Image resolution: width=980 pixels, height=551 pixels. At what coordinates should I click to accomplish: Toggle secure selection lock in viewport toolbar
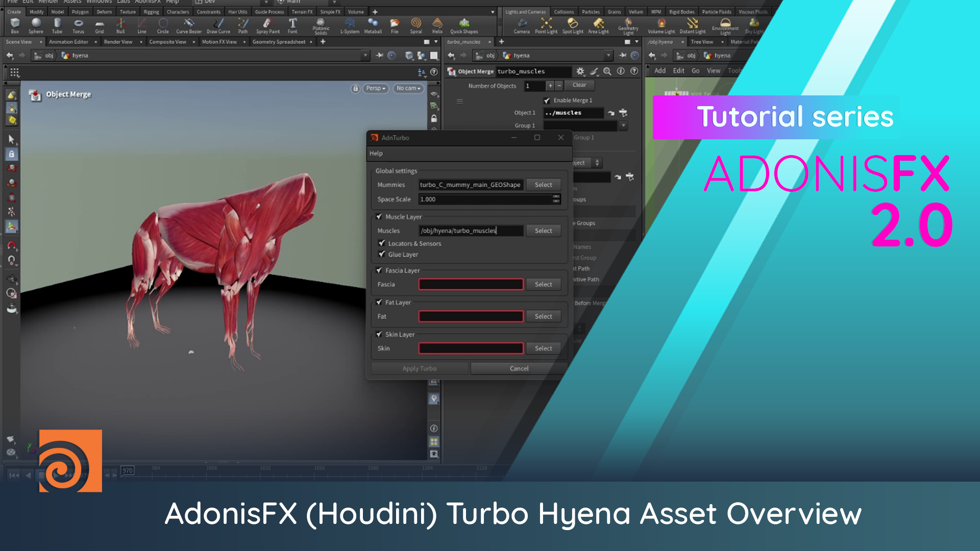12,154
